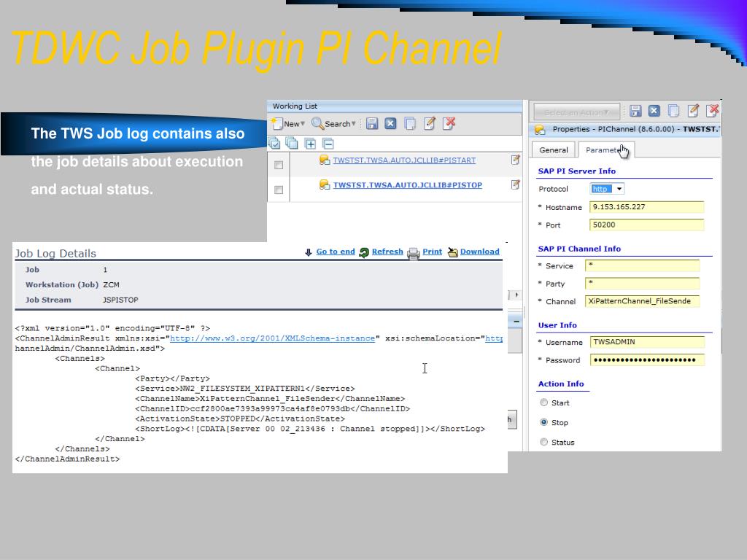Click the ActivationState STOPPED log line
Viewport: 747px width, 560px height.
[240, 419]
